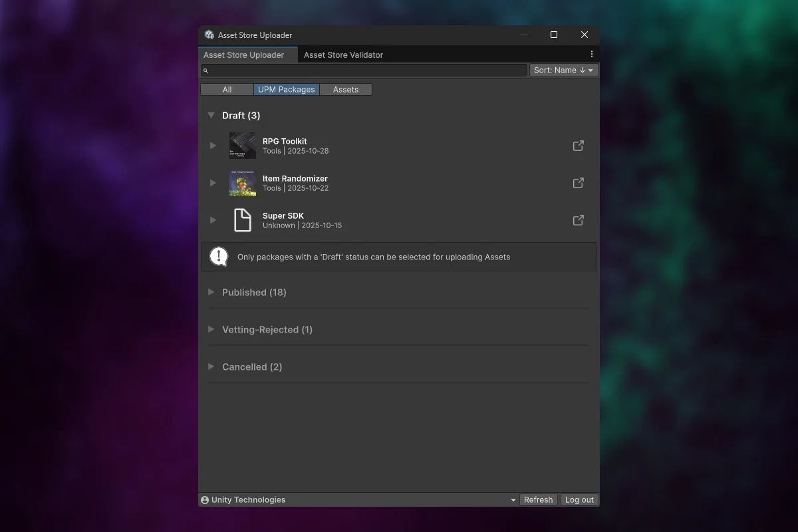Image resolution: width=798 pixels, height=532 pixels.
Task: Show All packages filter
Action: 227,90
